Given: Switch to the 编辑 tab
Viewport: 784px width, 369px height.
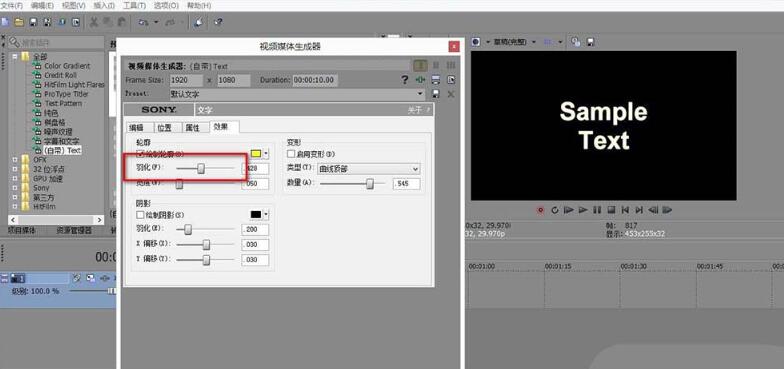Looking at the screenshot, I should coord(137,128).
